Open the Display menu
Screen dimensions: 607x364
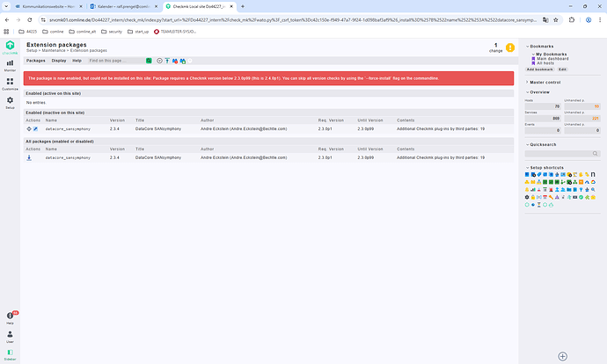(x=59, y=61)
